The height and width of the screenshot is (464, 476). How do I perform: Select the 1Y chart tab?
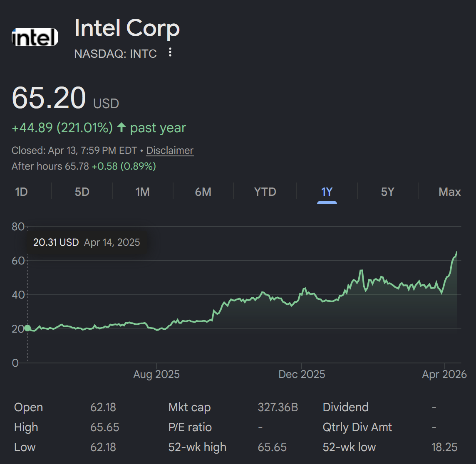point(327,192)
